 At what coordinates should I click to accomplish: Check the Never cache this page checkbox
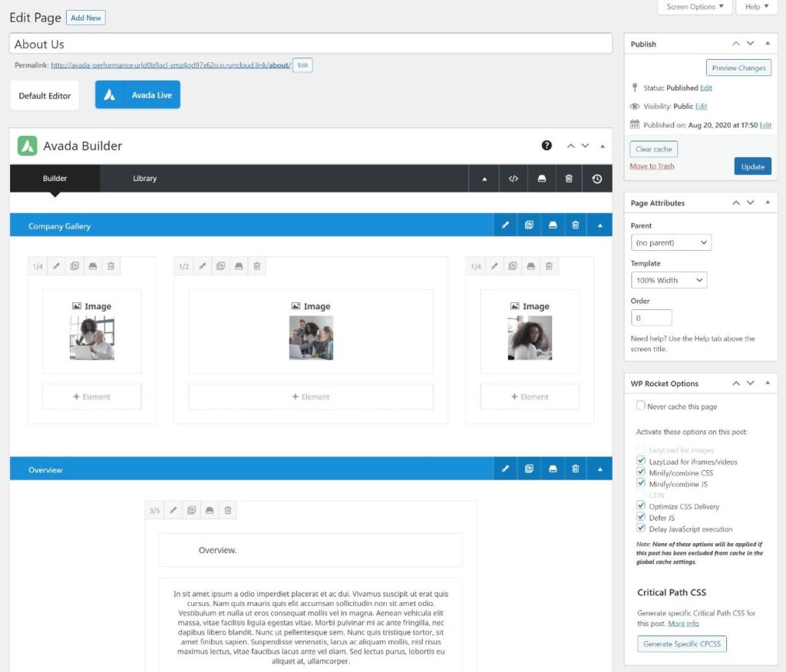[x=641, y=406]
